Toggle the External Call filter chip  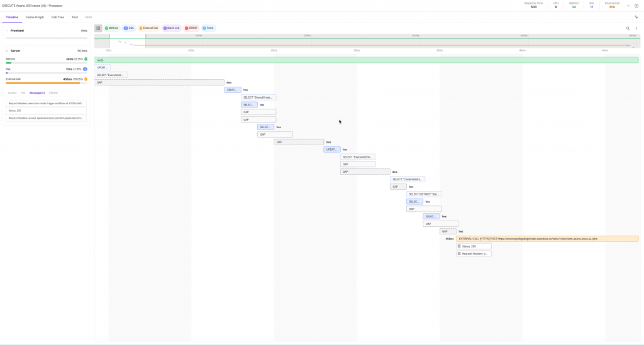[x=149, y=28]
